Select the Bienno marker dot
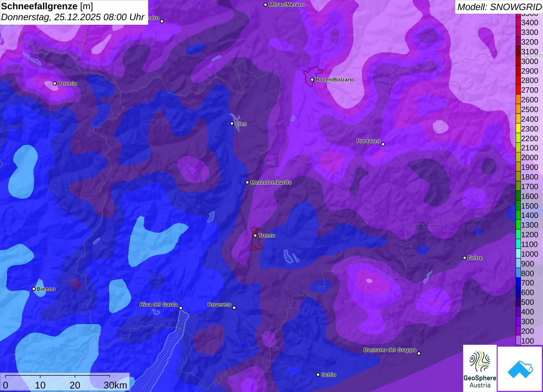The image size is (543, 392). click(34, 289)
